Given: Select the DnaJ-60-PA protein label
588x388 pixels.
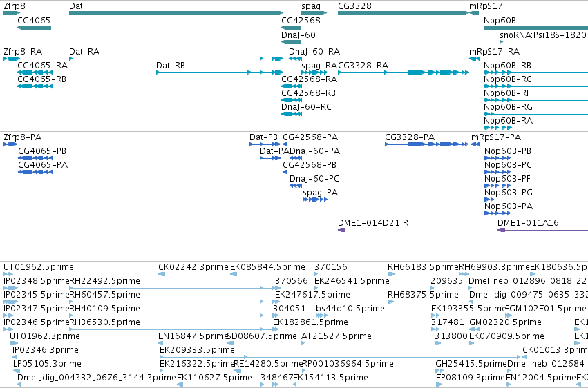Looking at the screenshot, I should pyautogui.click(x=314, y=151).
